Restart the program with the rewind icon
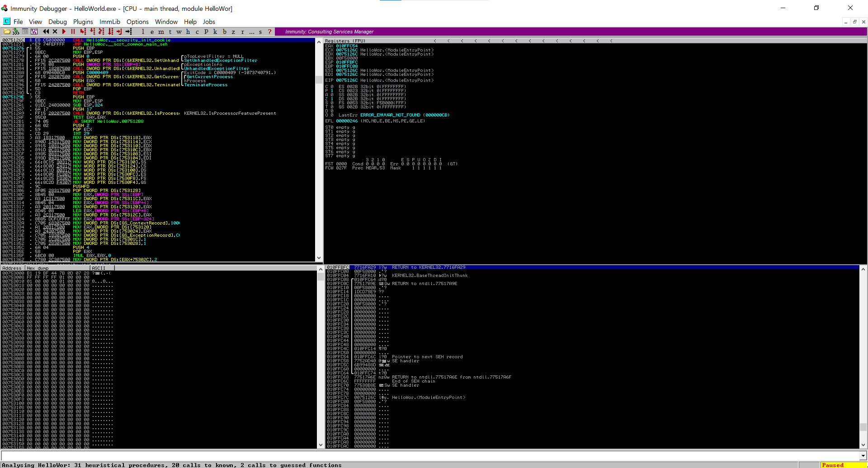This screenshot has height=468, width=868. click(46, 32)
